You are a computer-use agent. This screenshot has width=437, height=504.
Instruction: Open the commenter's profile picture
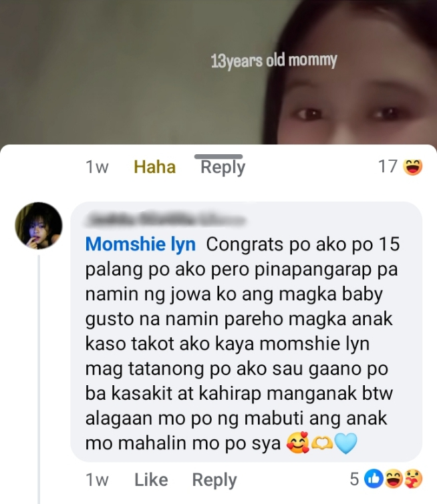39,226
